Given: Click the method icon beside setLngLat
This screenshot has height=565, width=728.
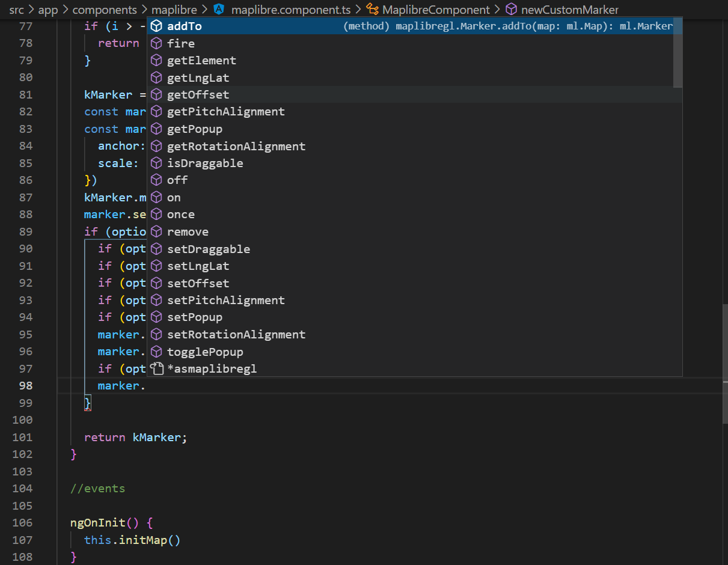Looking at the screenshot, I should 156,266.
